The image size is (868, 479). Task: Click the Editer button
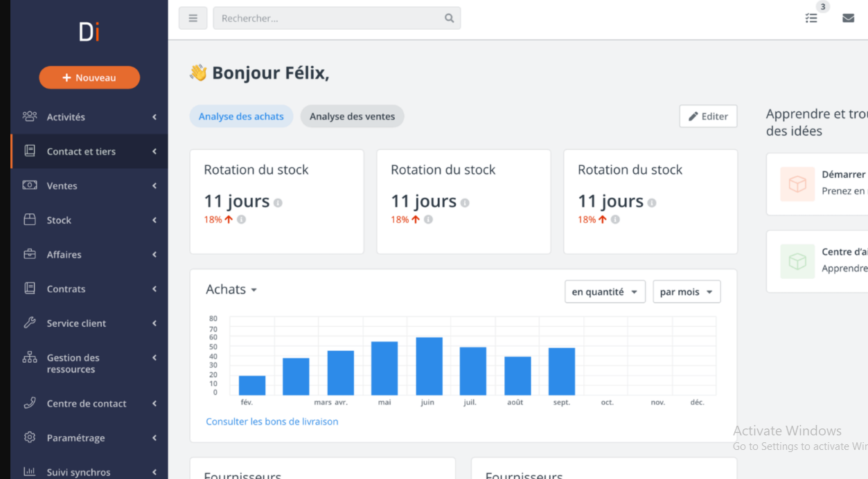tap(708, 116)
